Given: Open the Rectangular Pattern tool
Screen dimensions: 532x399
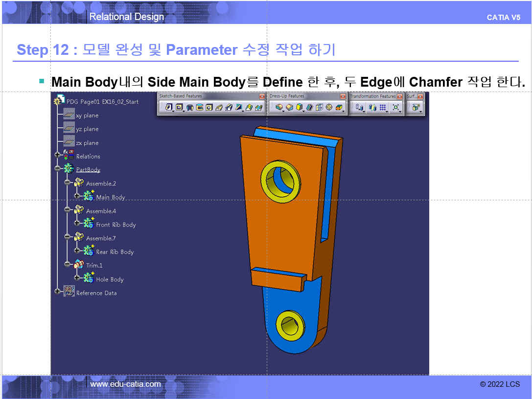Looking at the screenshot, I should (x=383, y=107).
